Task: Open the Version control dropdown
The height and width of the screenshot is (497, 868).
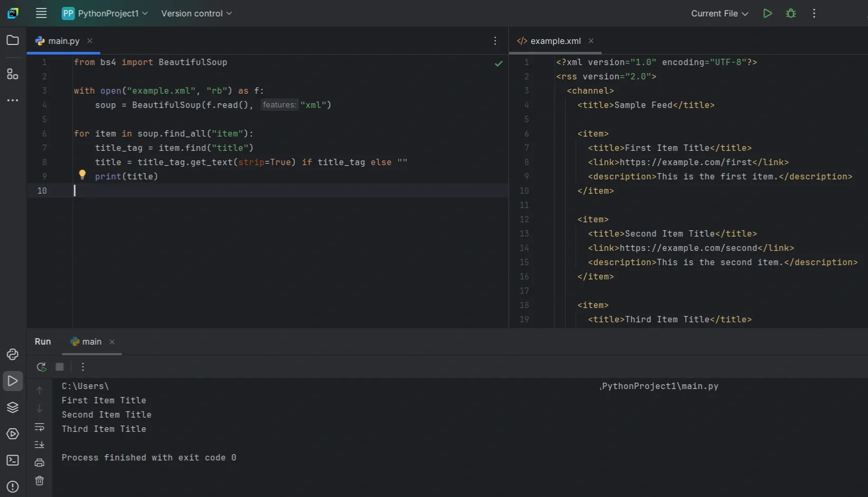Action: tap(196, 13)
